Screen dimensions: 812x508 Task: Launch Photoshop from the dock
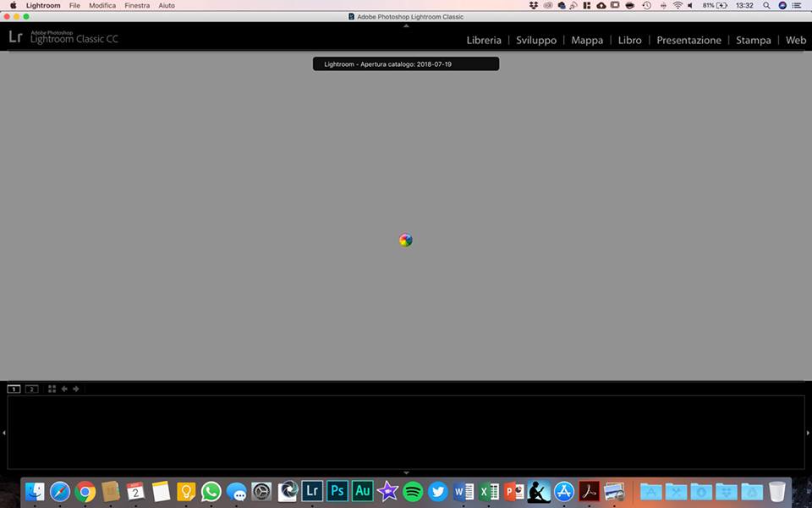[337, 491]
